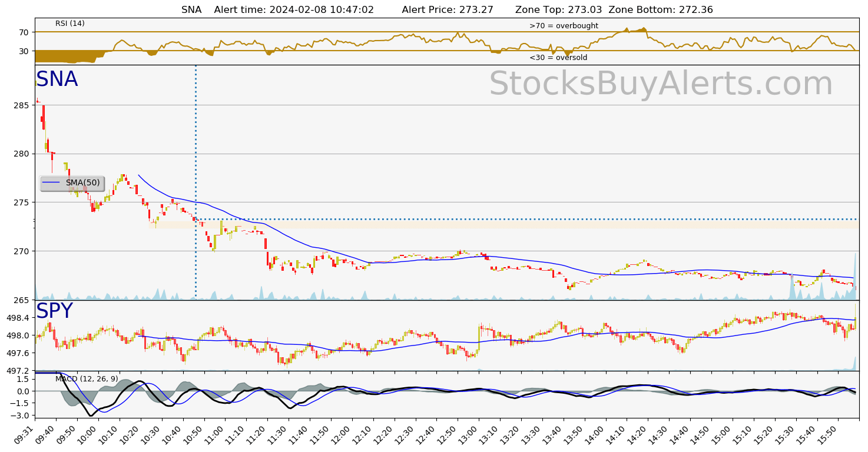Click the SNA title ticker in header

click(191, 10)
